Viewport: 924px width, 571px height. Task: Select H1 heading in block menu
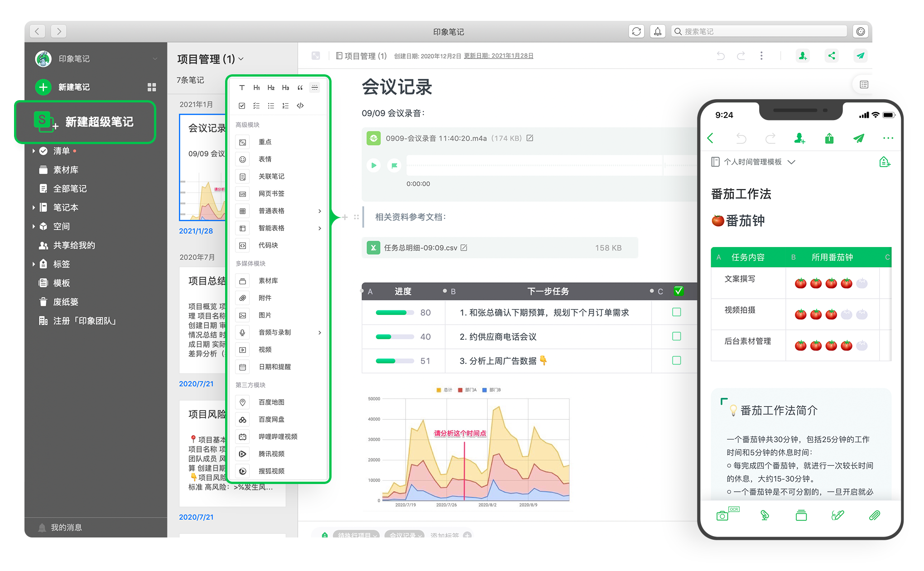[256, 87]
